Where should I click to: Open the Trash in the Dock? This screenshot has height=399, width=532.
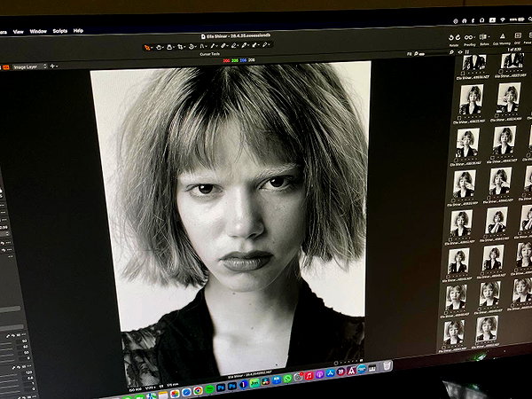(387, 365)
